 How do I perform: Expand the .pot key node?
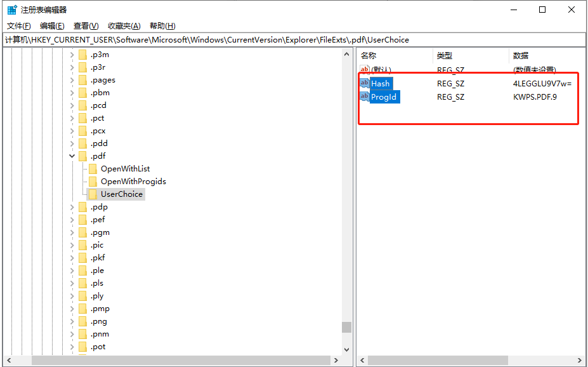pyautogui.click(x=72, y=347)
